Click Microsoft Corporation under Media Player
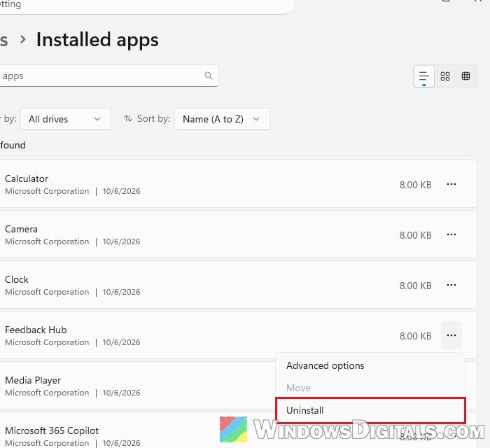 pos(47,393)
